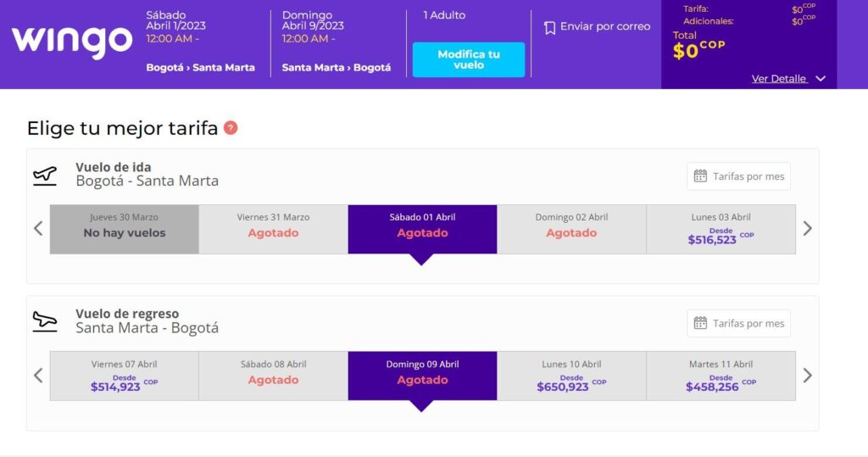Show earlier return dates with left arrow

click(x=38, y=375)
